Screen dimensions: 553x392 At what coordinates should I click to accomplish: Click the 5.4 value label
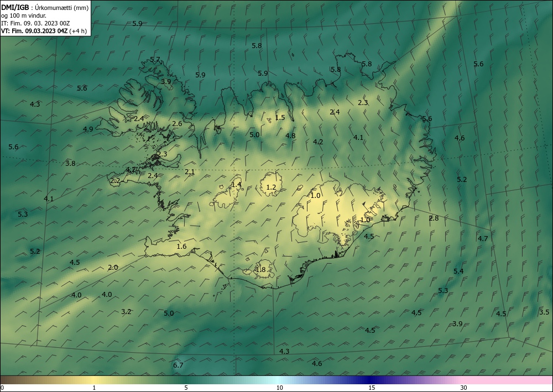coord(458,271)
